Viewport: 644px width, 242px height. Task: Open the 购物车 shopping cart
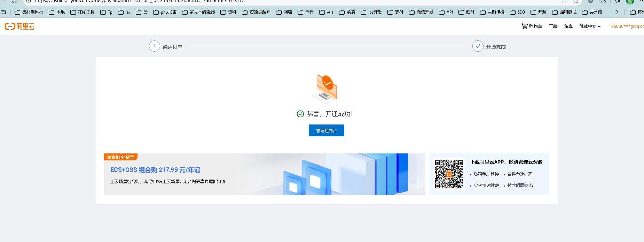tap(532, 27)
